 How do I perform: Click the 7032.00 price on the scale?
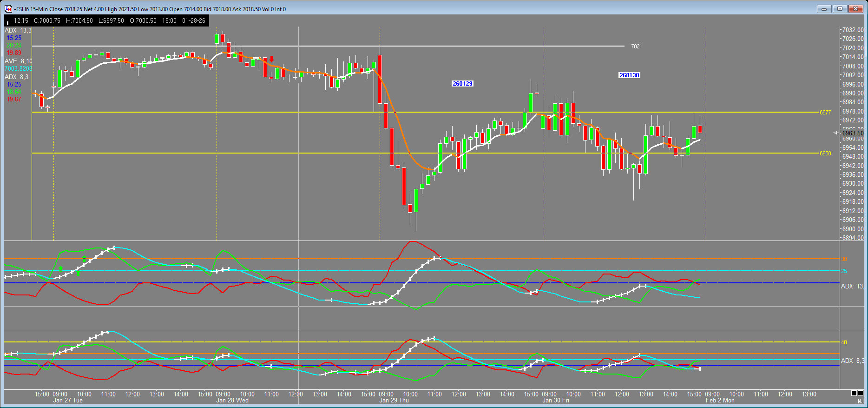853,30
